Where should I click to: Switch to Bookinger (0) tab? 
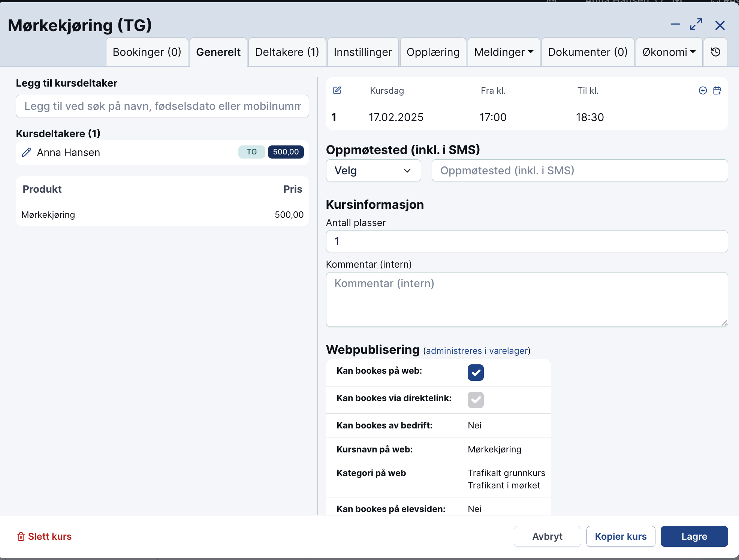[x=147, y=52]
